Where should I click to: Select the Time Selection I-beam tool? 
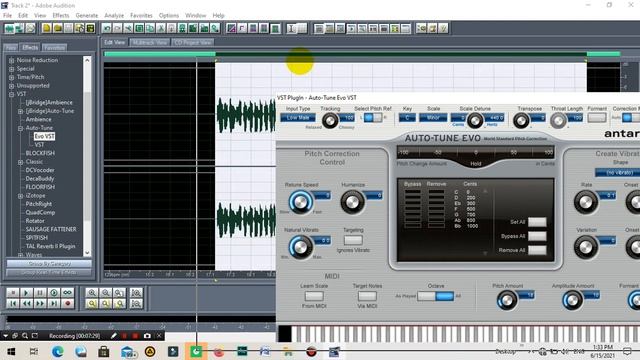tap(291, 28)
